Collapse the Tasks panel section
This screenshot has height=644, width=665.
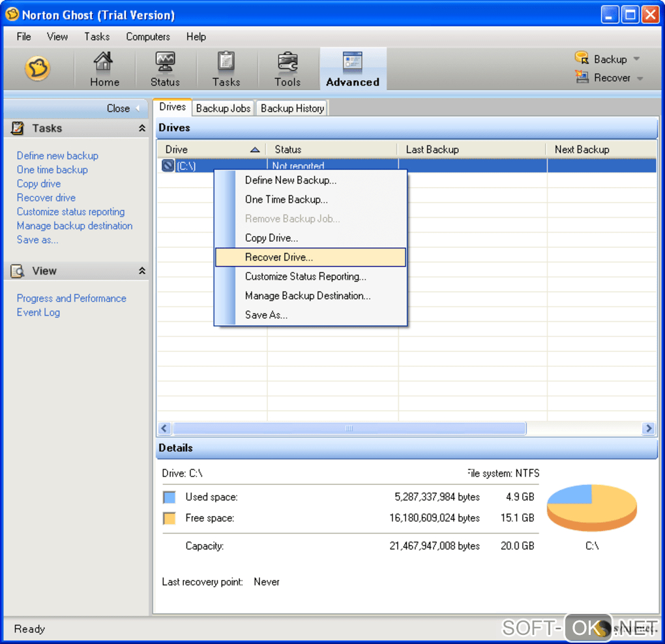[x=142, y=128]
